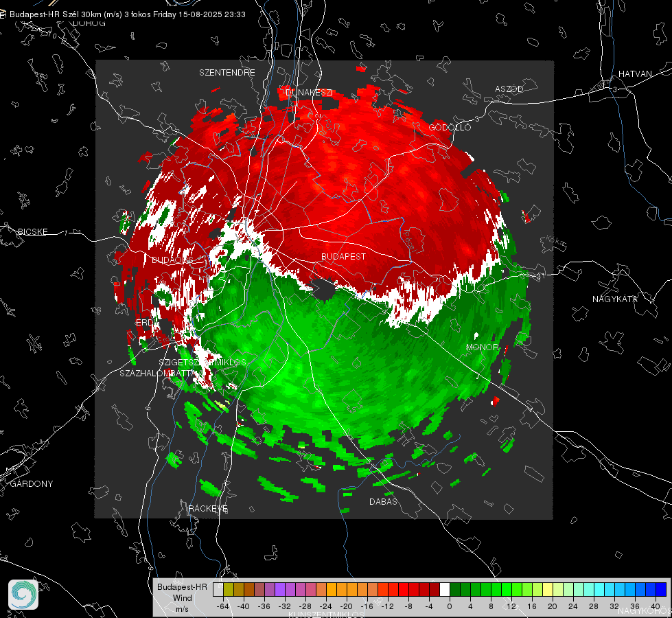Click the radar title text at top
Screen dimensions: 672x618
(x=127, y=14)
